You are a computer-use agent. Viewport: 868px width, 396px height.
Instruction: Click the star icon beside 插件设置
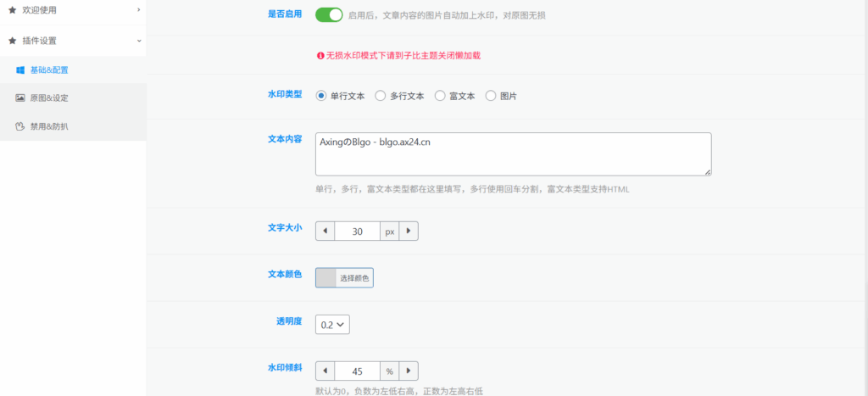[x=12, y=41]
